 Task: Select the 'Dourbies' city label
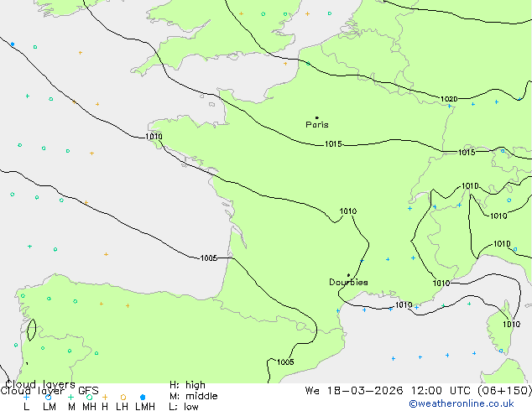pyautogui.click(x=348, y=282)
